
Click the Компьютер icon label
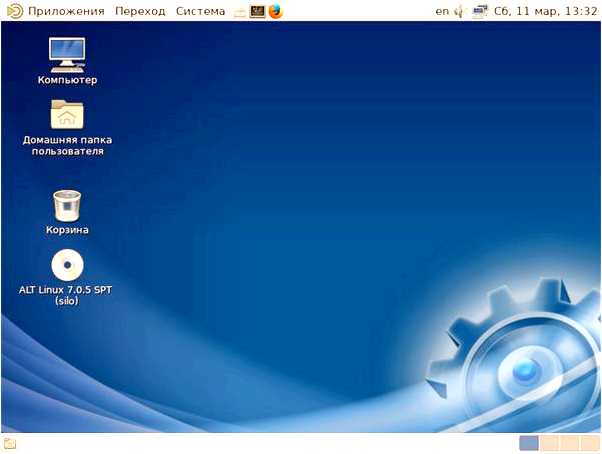click(x=68, y=80)
